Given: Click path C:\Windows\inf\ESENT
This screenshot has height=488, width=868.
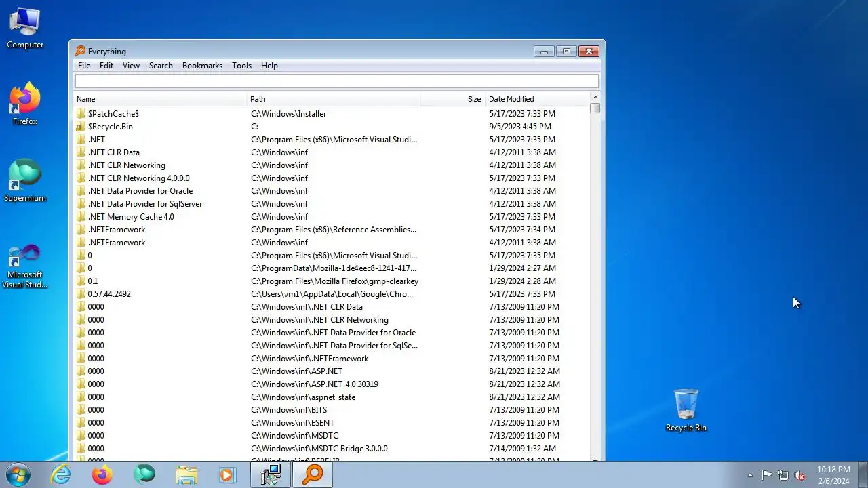Looking at the screenshot, I should pyautogui.click(x=292, y=423).
